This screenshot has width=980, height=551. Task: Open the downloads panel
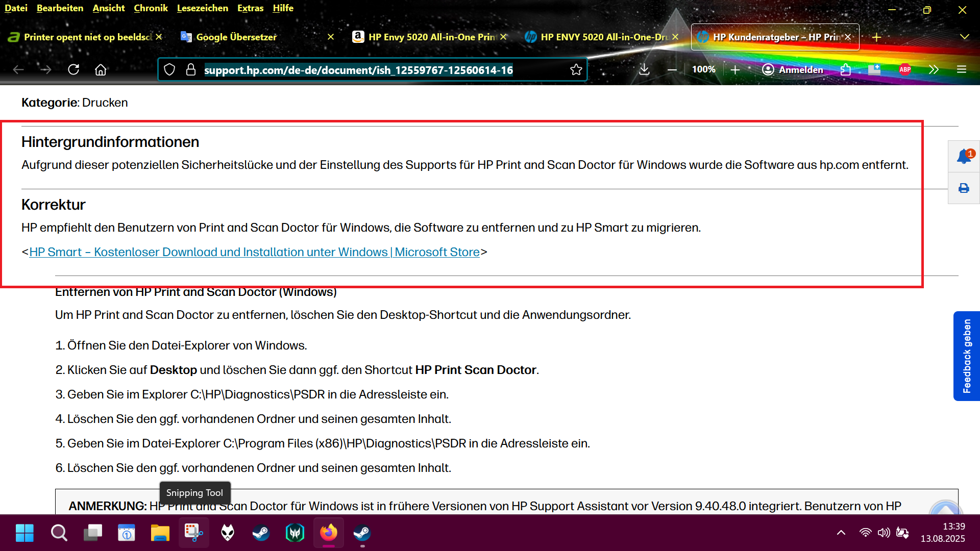644,69
